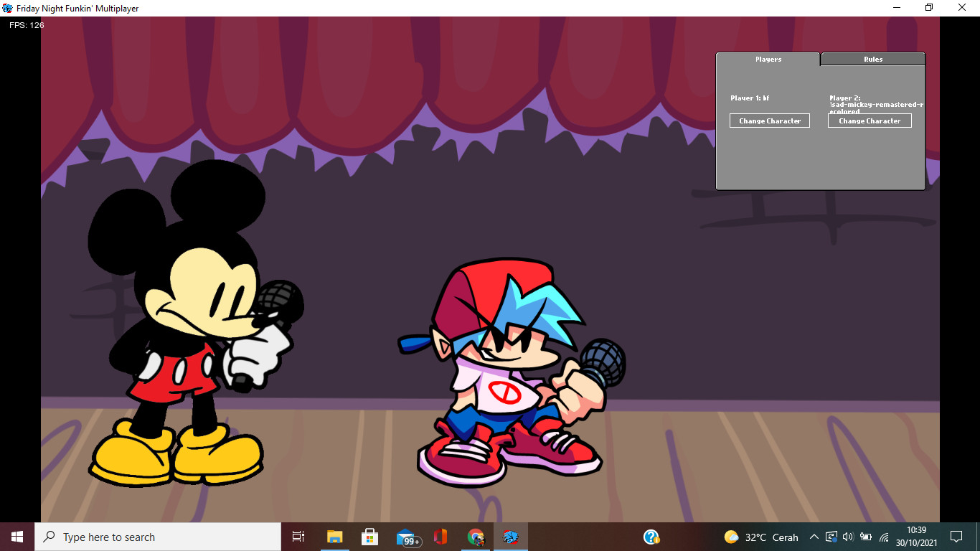
Task: Open the Wi-Fi tray icon
Action: (x=884, y=537)
